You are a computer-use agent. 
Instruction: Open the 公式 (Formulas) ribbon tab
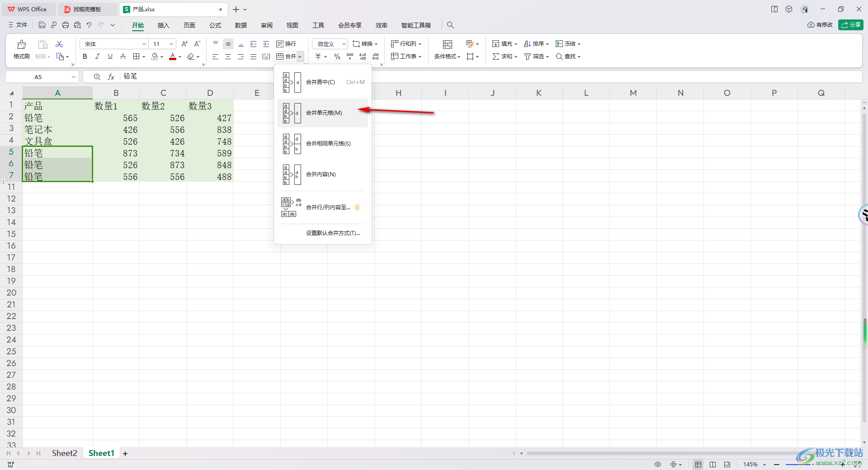click(215, 25)
